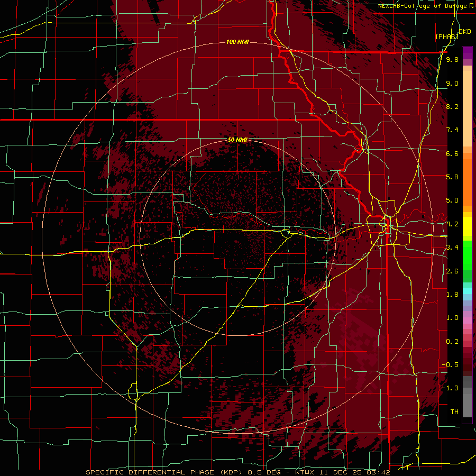Click the 8.2 legend value
This screenshot has height=476, width=476.
click(452, 106)
